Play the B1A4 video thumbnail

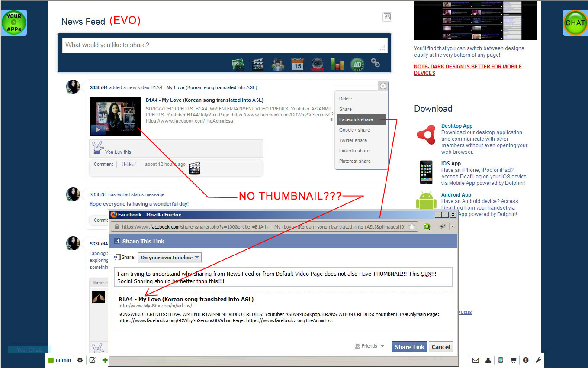click(116, 116)
